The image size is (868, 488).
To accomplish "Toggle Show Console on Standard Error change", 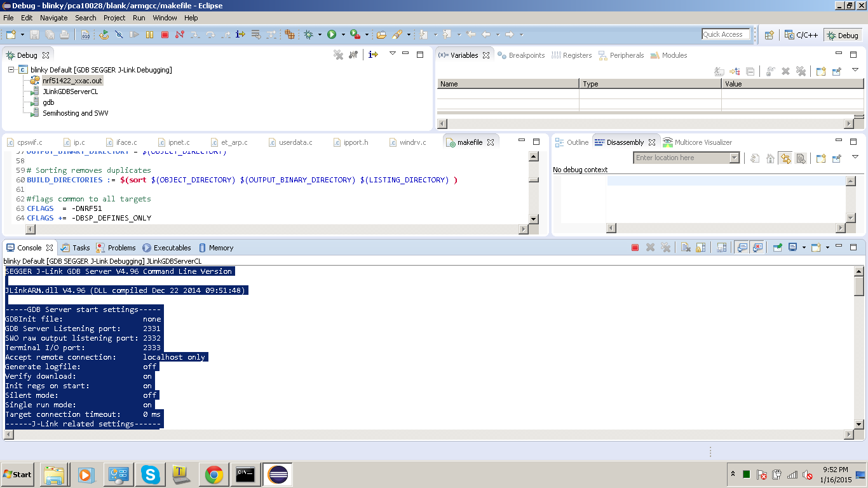I will (757, 248).
